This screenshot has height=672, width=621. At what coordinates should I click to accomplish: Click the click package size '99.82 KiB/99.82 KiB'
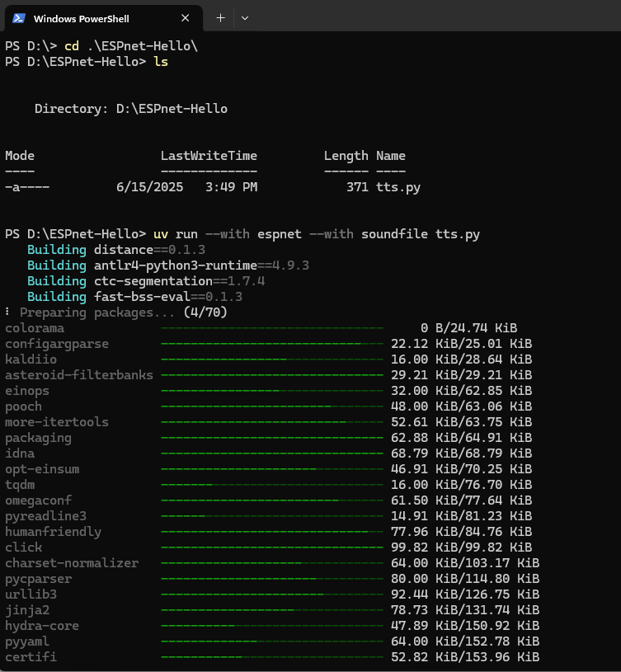pyautogui.click(x=461, y=547)
